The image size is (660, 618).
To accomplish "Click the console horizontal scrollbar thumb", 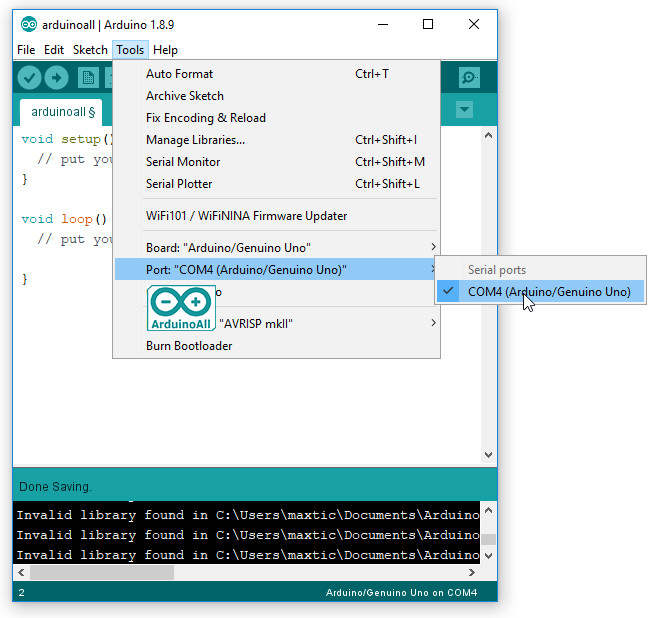I will tap(101, 573).
